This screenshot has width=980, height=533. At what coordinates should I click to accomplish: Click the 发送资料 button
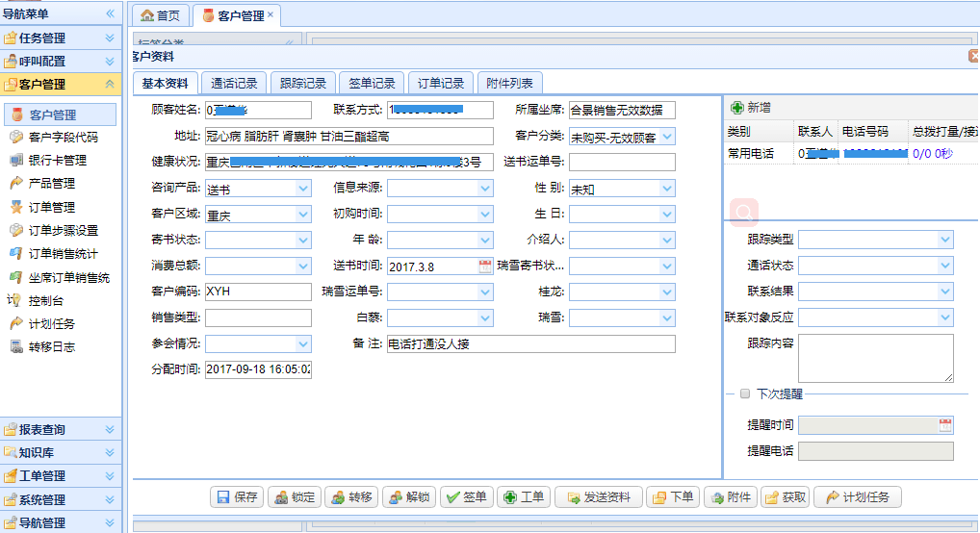598,497
